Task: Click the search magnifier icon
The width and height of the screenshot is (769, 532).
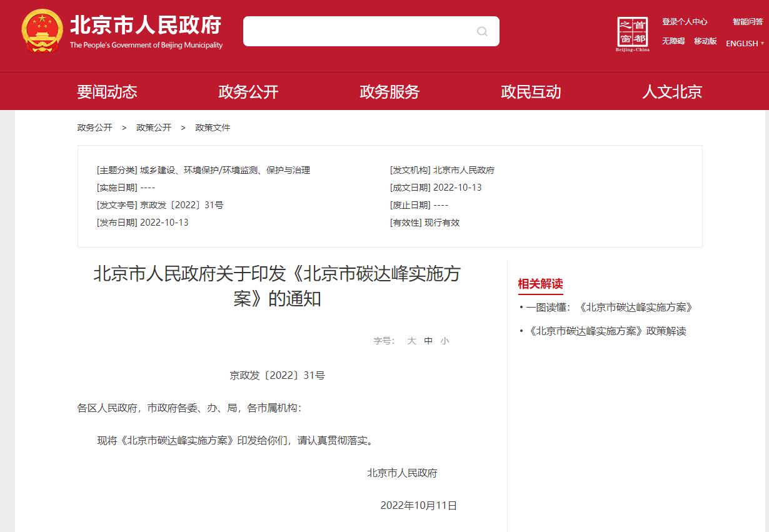Action: tap(482, 31)
